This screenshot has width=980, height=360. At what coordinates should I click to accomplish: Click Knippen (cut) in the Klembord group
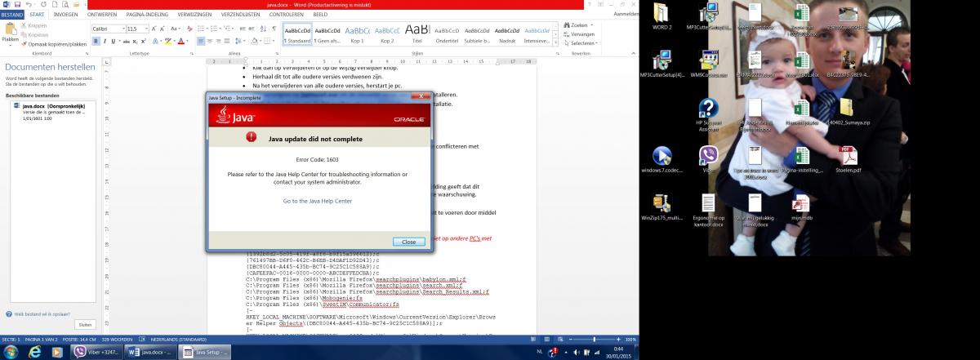coord(33,25)
